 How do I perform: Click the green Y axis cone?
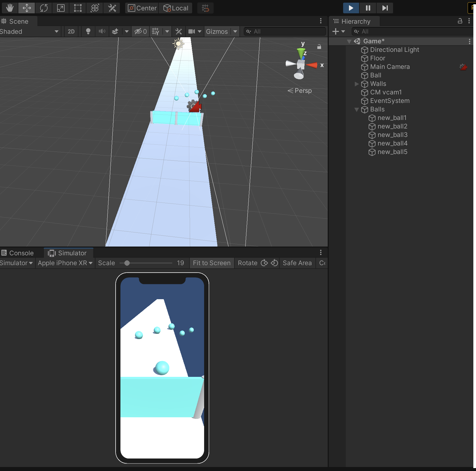301,53
